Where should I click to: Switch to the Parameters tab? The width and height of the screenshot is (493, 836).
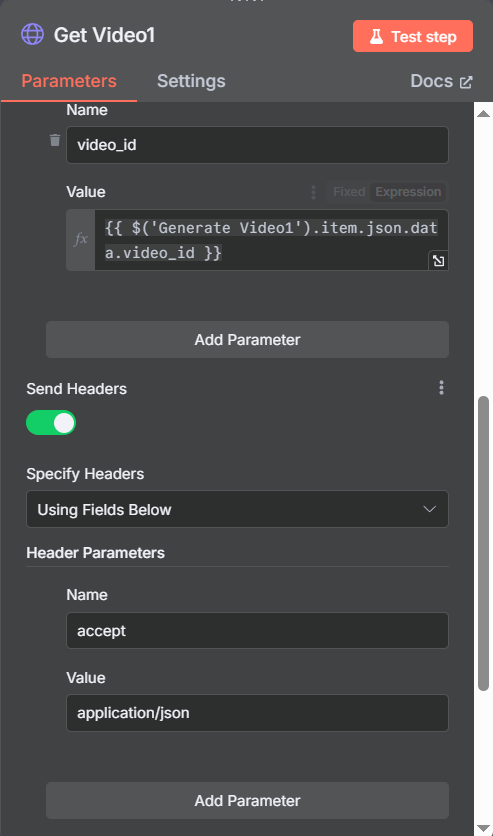(69, 81)
